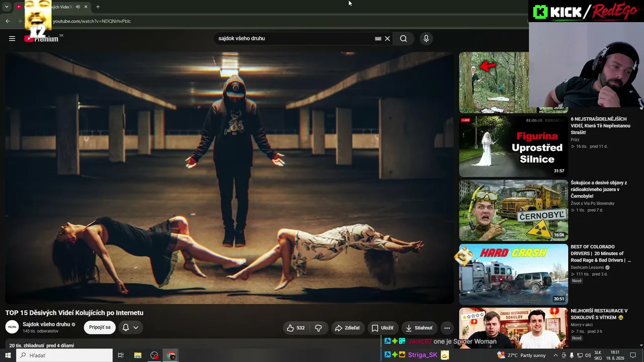Share the video via Zdieľať
Screen dimensions: 644x362
(x=347, y=328)
